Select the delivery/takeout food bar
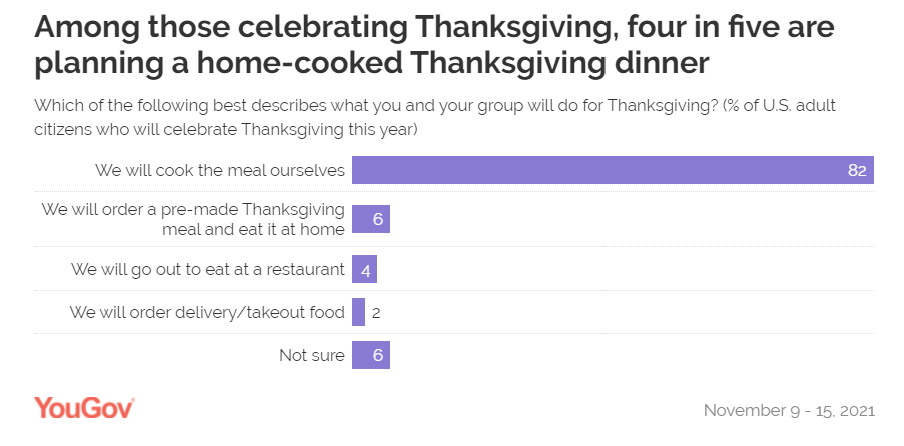The image size is (904, 446). [x=359, y=312]
